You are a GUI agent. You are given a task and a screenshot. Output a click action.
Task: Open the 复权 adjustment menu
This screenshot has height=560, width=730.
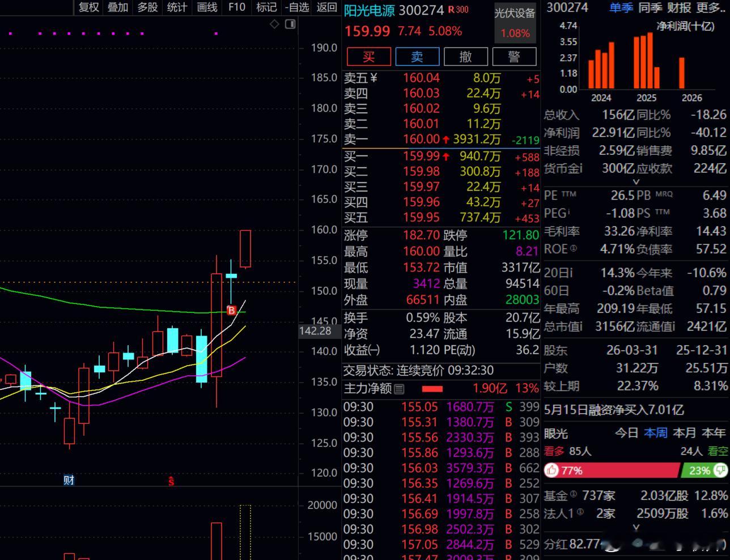(89, 7)
